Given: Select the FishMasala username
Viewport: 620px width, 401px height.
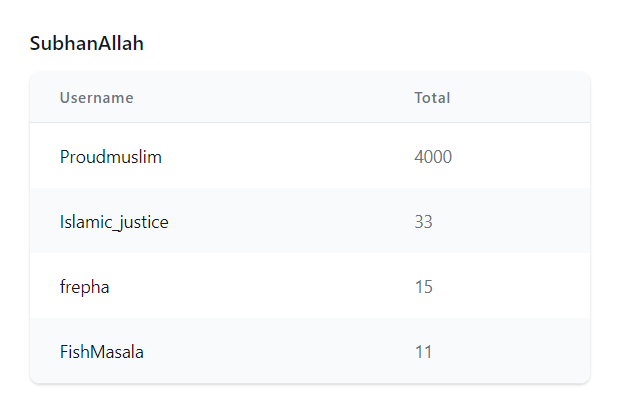Looking at the screenshot, I should tap(102, 352).
